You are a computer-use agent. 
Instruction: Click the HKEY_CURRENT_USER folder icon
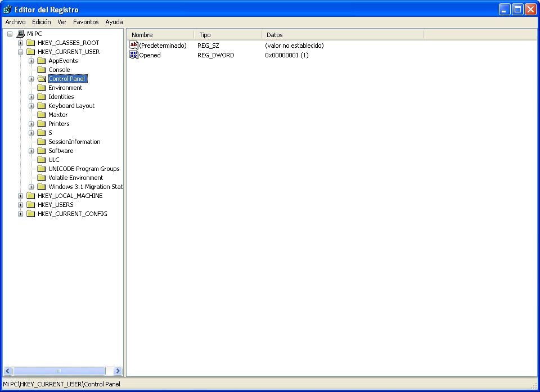(x=31, y=52)
